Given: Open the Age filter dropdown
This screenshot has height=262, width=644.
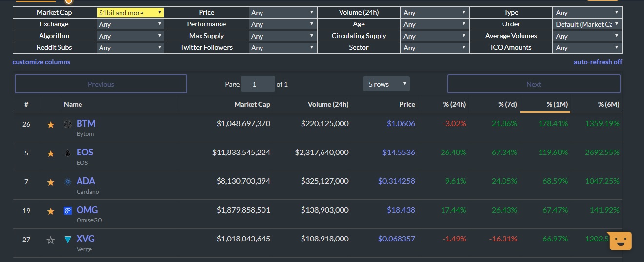Looking at the screenshot, I should (x=435, y=24).
